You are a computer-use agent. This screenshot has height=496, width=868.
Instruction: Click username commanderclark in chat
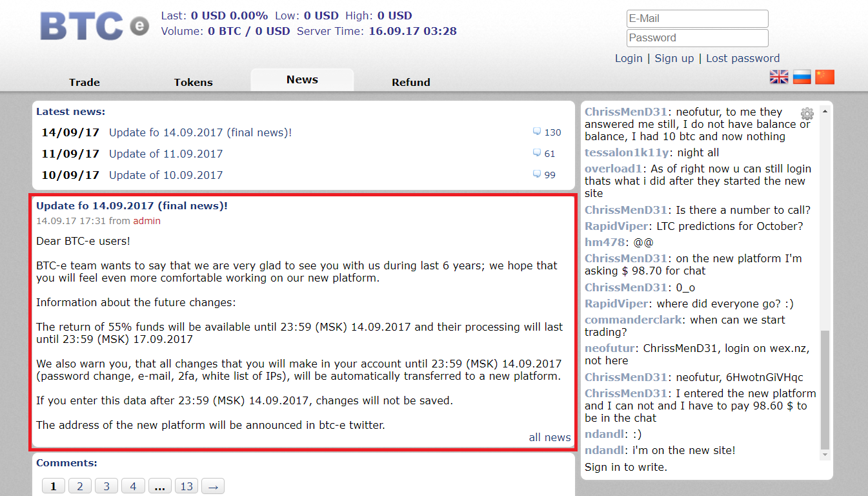pyautogui.click(x=634, y=320)
